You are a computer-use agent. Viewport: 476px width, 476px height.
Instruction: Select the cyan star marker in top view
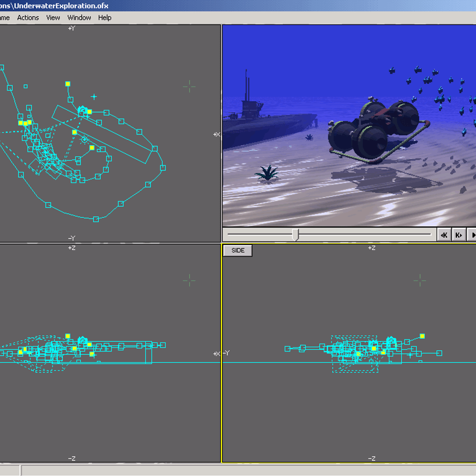[94, 96]
